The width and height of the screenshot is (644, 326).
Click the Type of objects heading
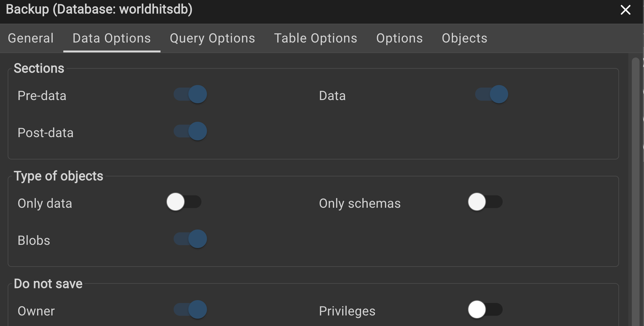point(59,176)
